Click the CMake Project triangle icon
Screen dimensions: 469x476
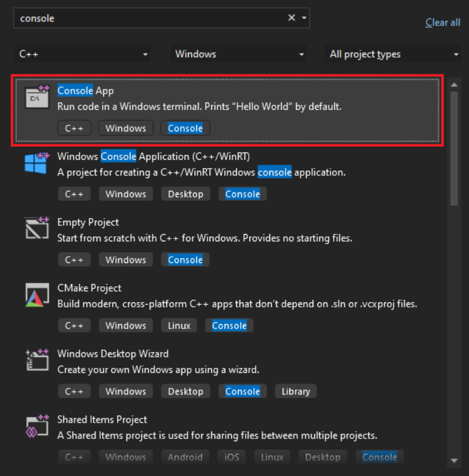[x=37, y=295]
